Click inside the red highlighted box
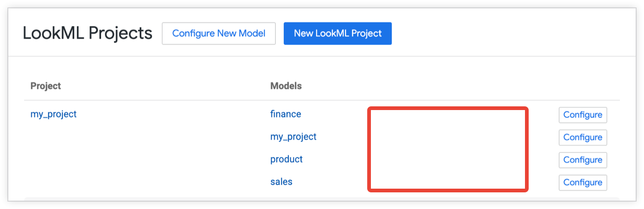 pyautogui.click(x=447, y=149)
